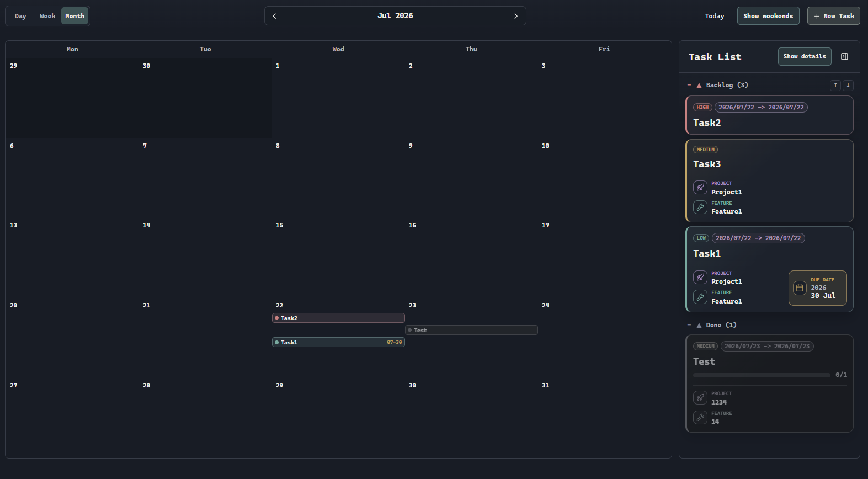Click wrench feature icon in Test card
This screenshot has height=479, width=868.
(x=700, y=417)
